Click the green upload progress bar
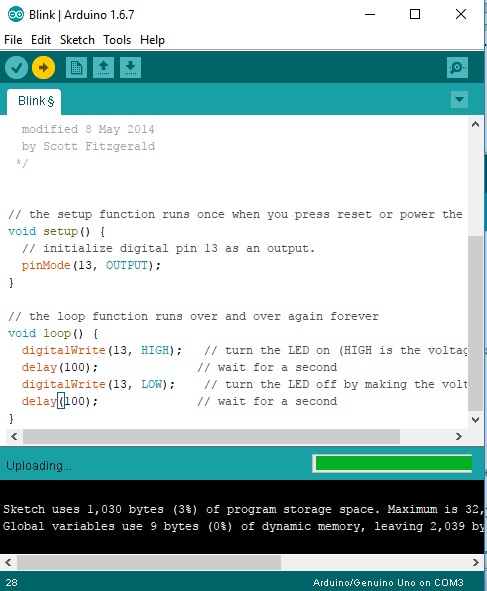 coord(393,463)
